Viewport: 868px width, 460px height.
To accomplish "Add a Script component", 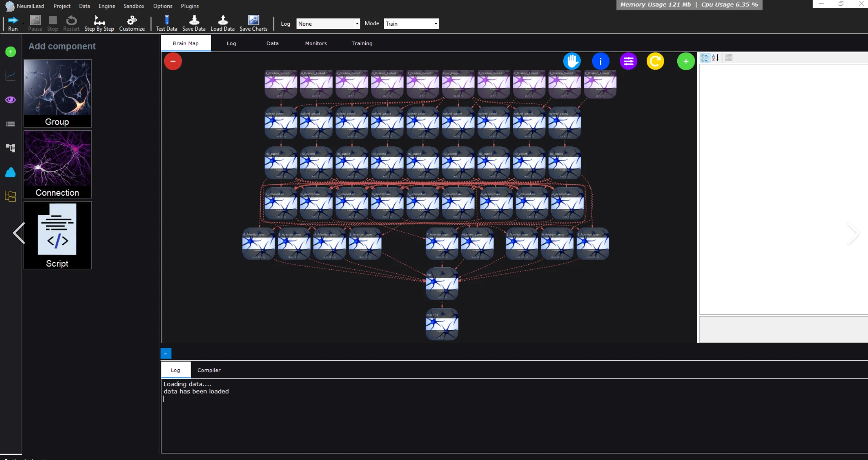I will pyautogui.click(x=57, y=235).
